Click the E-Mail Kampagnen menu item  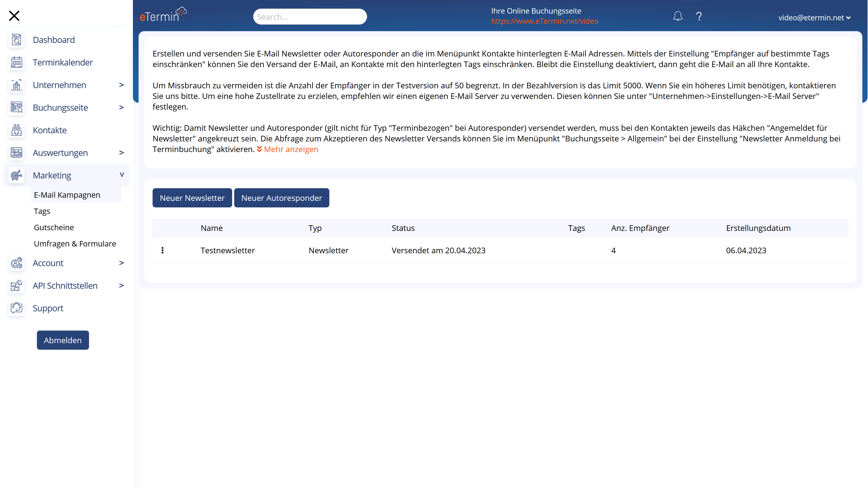pos(67,195)
